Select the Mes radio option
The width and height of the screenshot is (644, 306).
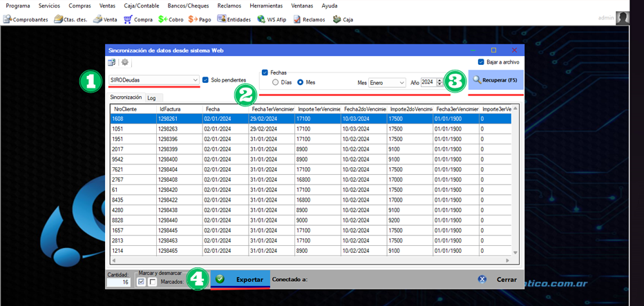(x=300, y=82)
